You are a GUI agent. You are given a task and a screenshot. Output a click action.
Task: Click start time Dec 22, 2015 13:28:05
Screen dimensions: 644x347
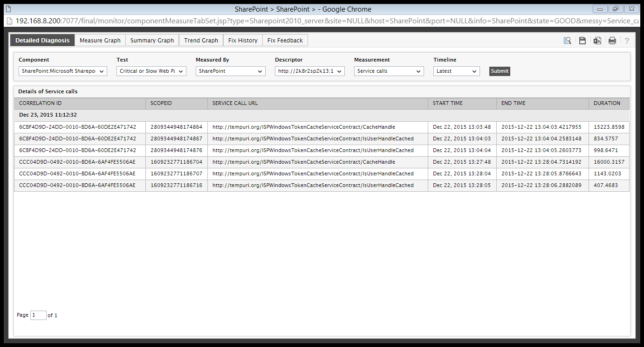tap(462, 185)
